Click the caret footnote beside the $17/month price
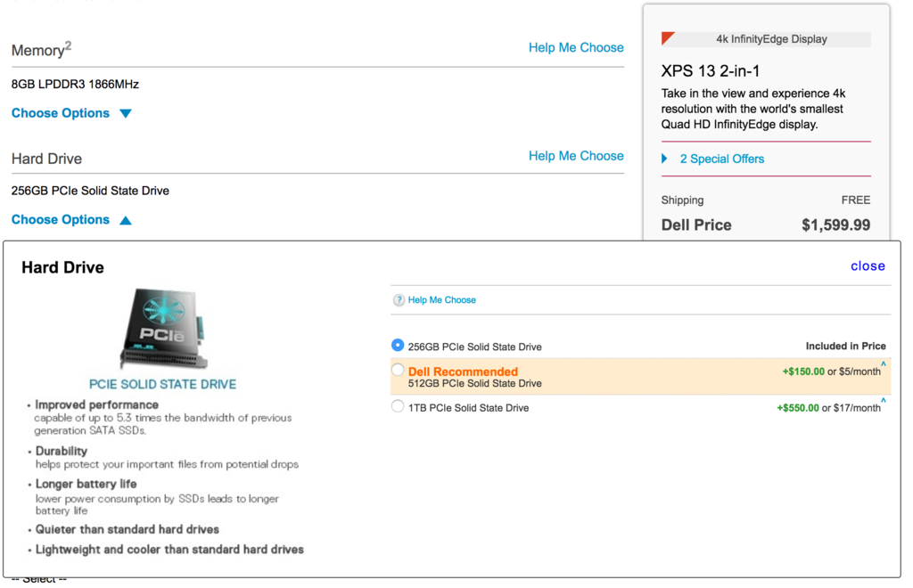 884,401
